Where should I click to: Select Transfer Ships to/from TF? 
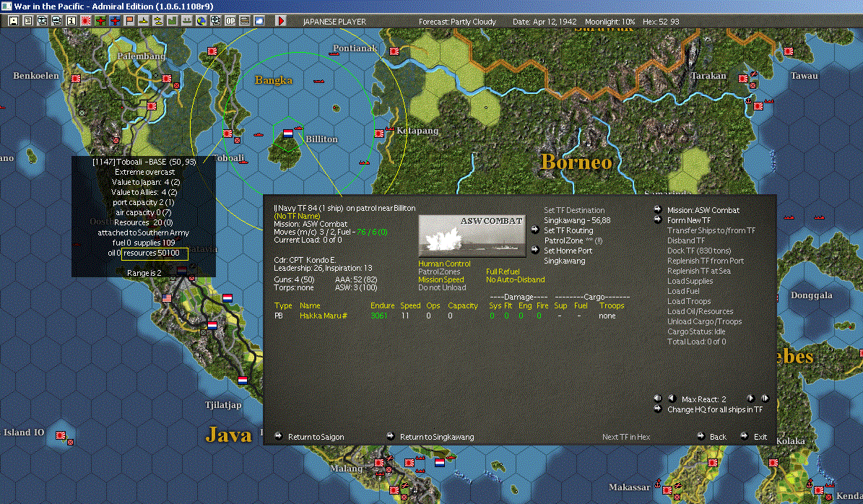[711, 230]
